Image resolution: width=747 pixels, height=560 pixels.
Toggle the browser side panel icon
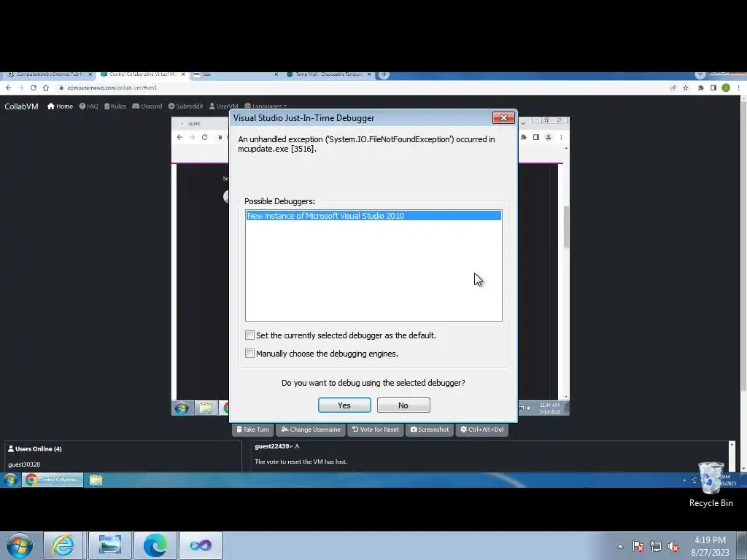coord(713,87)
